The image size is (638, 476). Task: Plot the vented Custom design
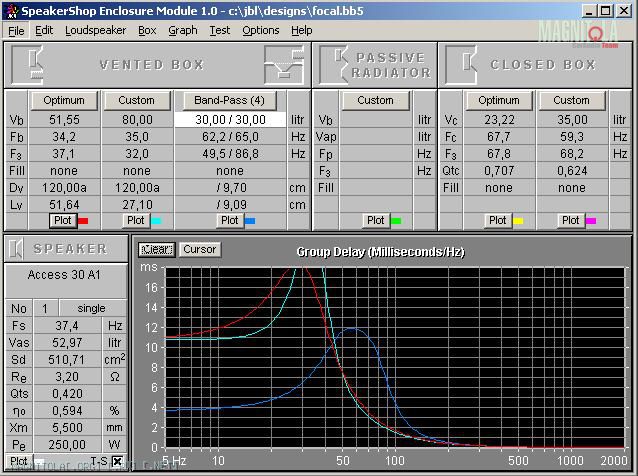pyautogui.click(x=135, y=221)
